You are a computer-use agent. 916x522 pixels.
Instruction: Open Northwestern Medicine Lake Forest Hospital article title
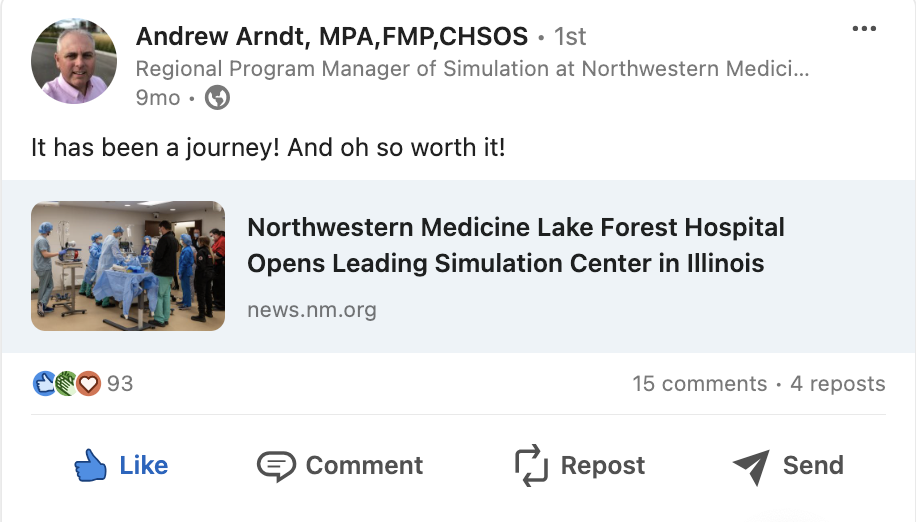[x=516, y=245]
